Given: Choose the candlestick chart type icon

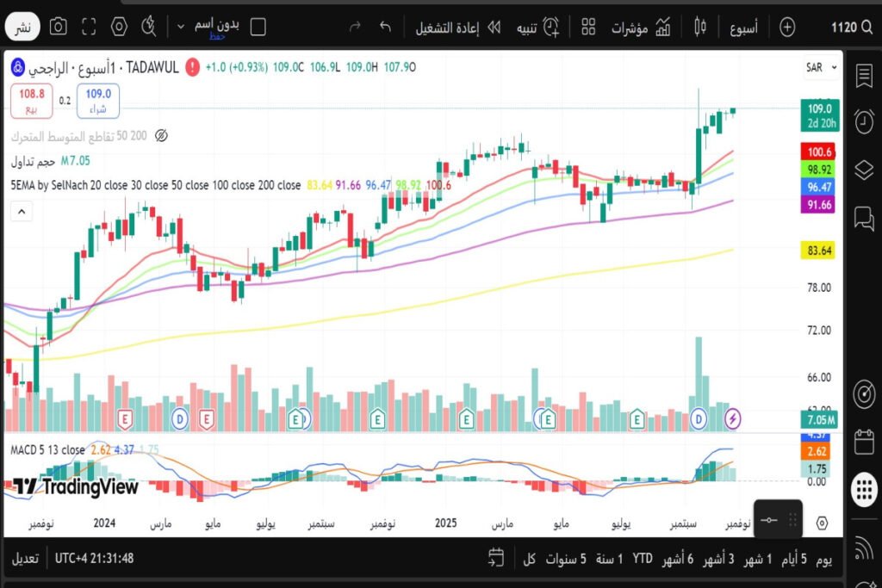Looking at the screenshot, I should [x=699, y=27].
